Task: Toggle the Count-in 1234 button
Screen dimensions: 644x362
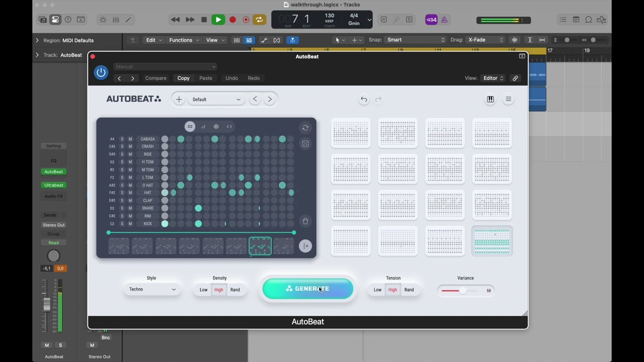Action: point(431,20)
